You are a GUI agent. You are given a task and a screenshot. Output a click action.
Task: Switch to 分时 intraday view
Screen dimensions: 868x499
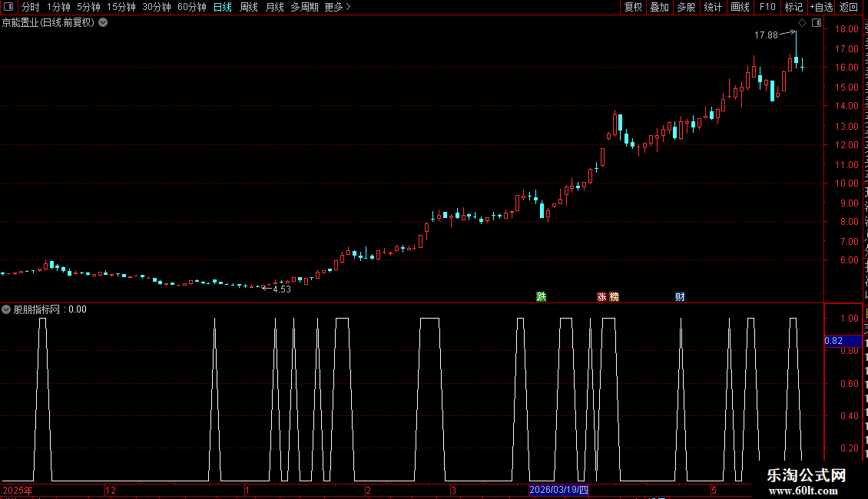click(x=31, y=7)
